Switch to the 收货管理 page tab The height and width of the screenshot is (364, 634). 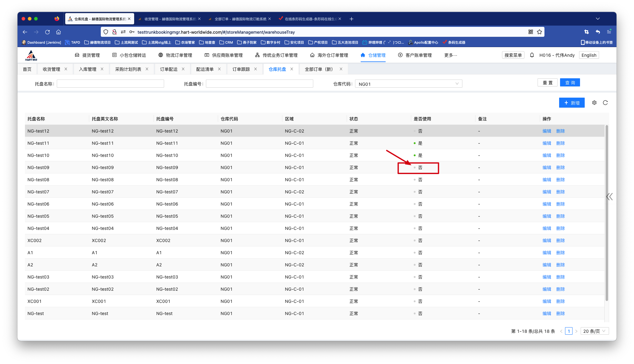(x=51, y=69)
